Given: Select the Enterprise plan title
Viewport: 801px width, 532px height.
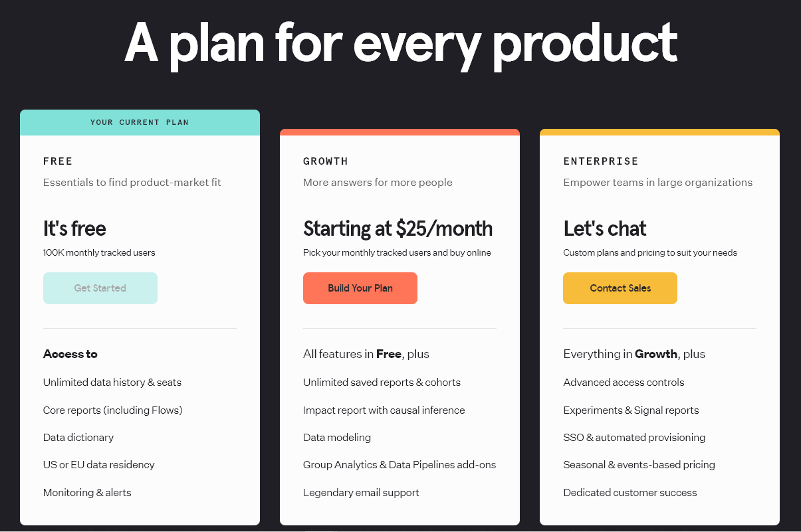Looking at the screenshot, I should click(601, 161).
